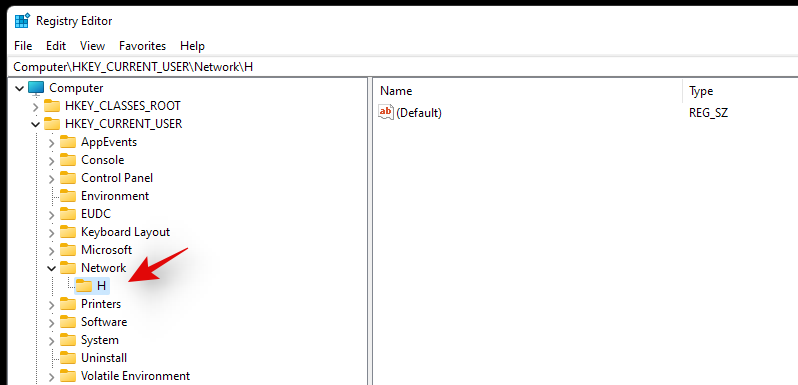Select the Microsoft key label
Screen dimensions: 798x385
pyautogui.click(x=106, y=250)
